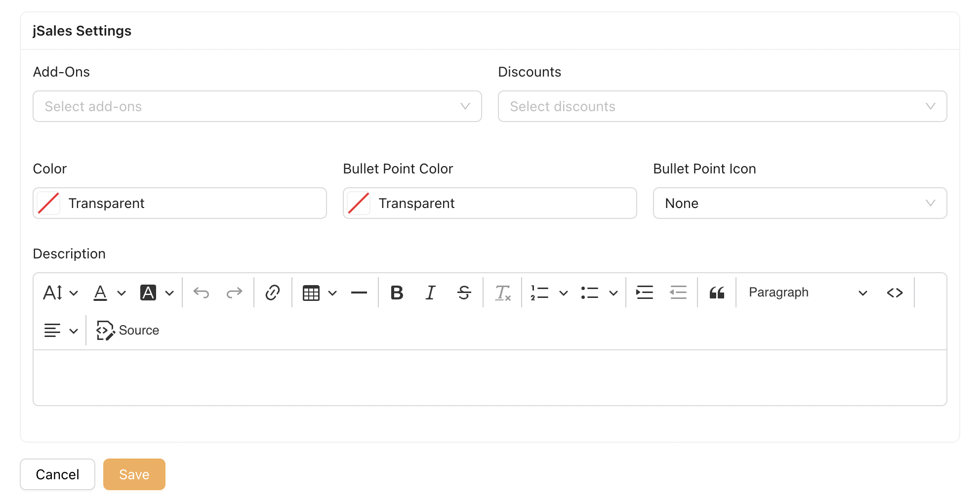The image size is (980, 502).
Task: Expand the Bullet Point Icon dropdown
Action: (x=800, y=203)
